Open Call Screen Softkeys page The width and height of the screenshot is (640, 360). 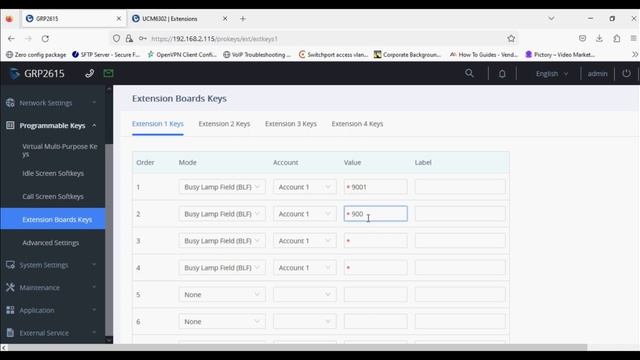point(53,196)
